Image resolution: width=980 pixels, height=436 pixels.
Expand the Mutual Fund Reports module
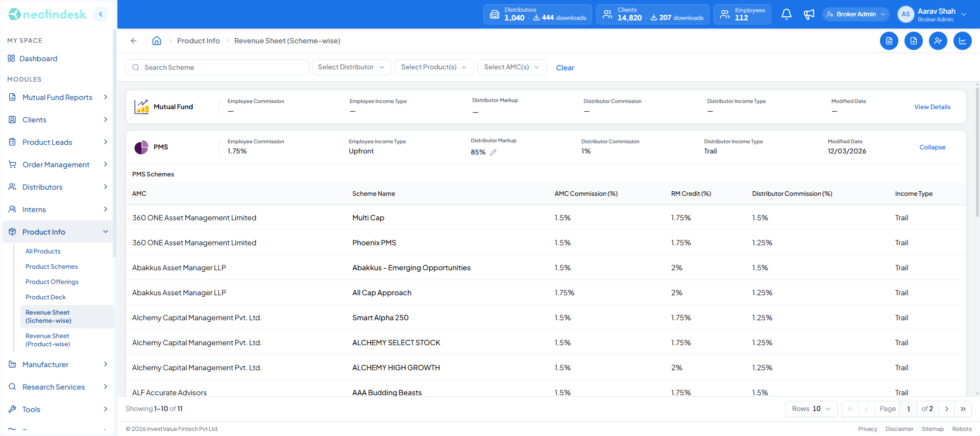click(x=58, y=97)
